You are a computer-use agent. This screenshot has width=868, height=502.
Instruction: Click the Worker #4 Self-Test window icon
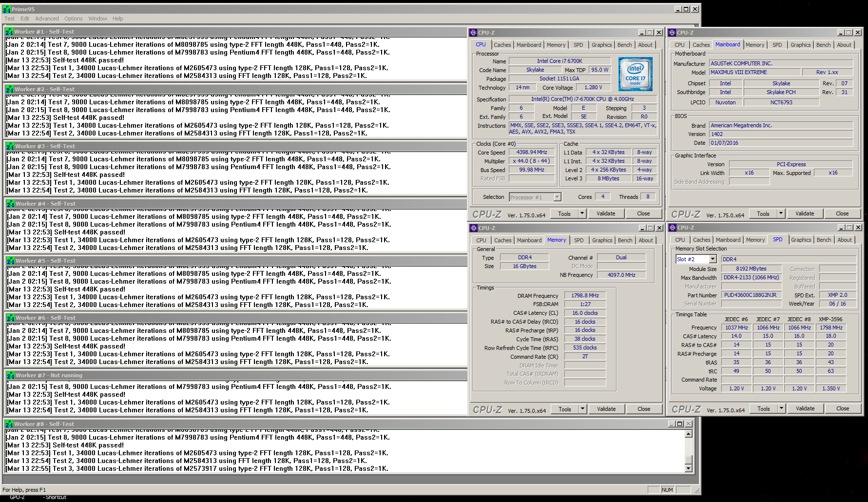pos(10,204)
